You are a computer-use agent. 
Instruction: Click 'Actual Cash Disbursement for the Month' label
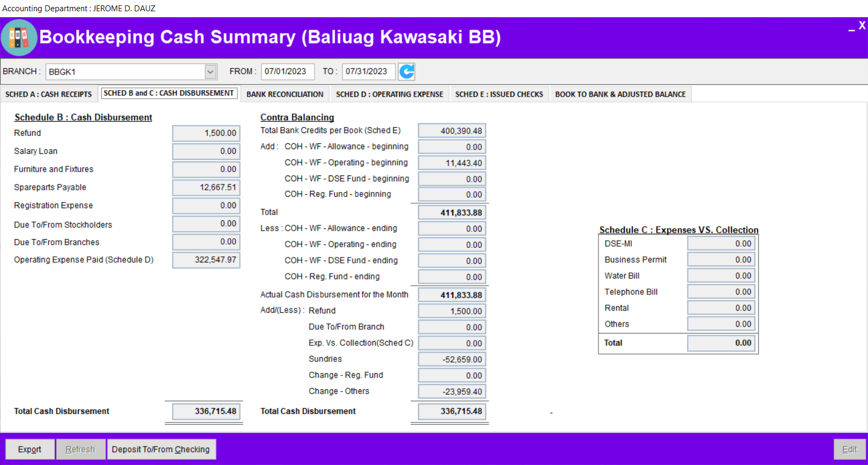[x=334, y=295]
